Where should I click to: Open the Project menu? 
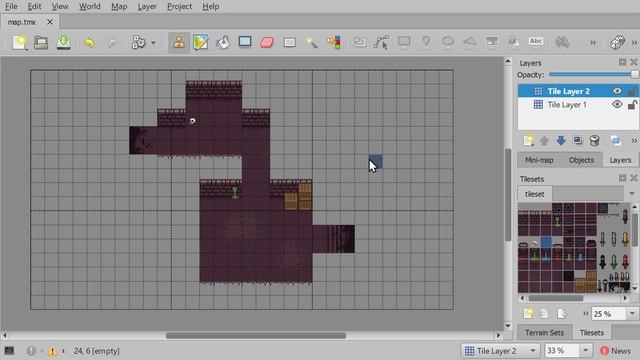(x=179, y=7)
